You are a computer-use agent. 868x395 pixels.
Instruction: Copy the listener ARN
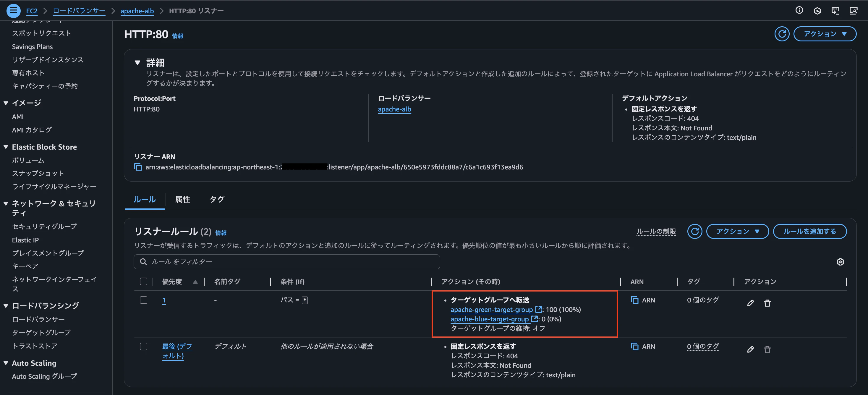coord(138,167)
